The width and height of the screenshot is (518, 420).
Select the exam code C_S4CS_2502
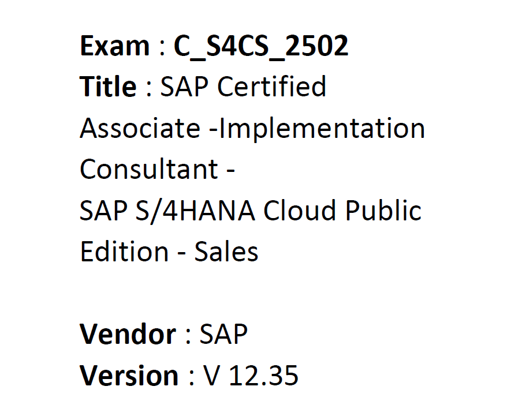tap(261, 47)
